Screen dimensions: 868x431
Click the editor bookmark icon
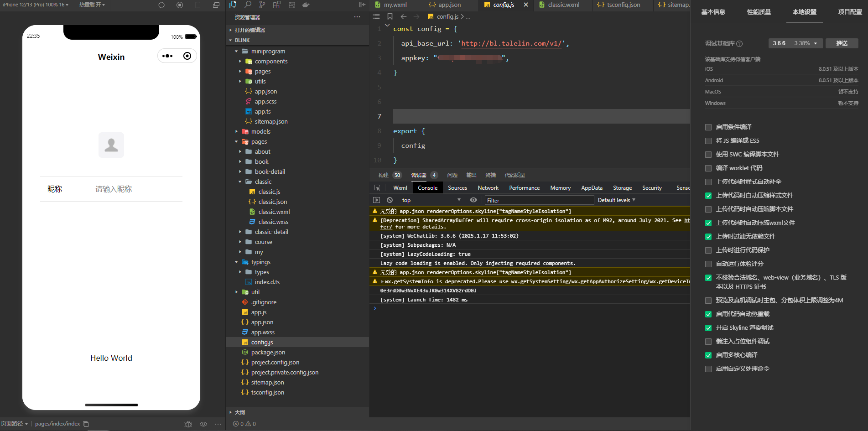coord(390,16)
